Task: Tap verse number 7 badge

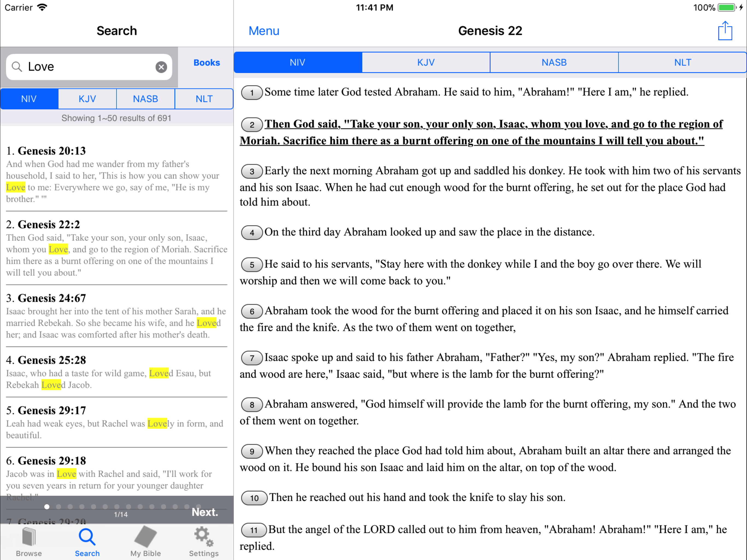Action: pos(252,358)
